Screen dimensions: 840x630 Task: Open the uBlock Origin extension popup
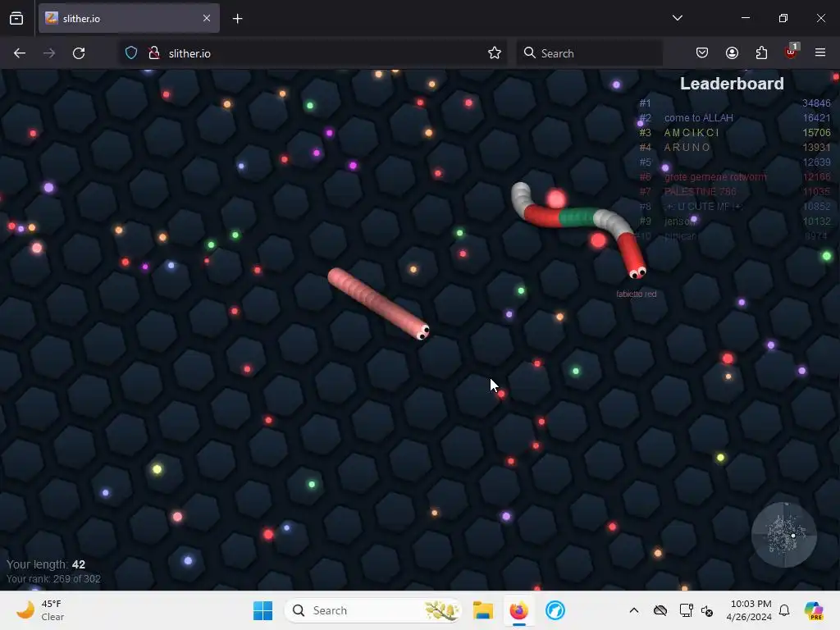(791, 52)
